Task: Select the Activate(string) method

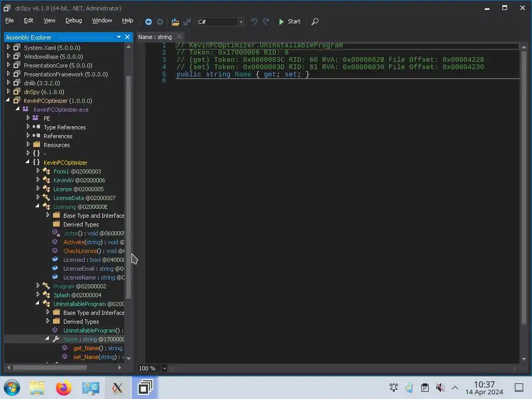Action: point(94,242)
